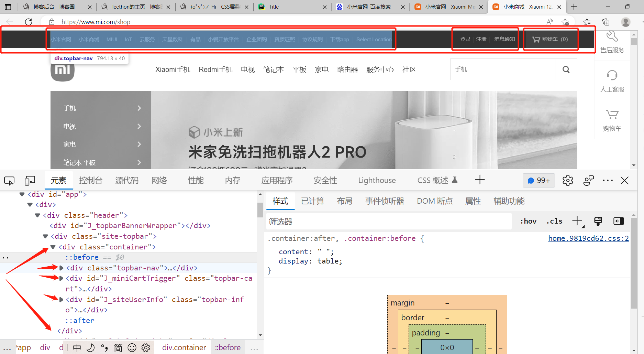Open IME emoji panel
The height and width of the screenshot is (354, 644).
[x=132, y=348]
